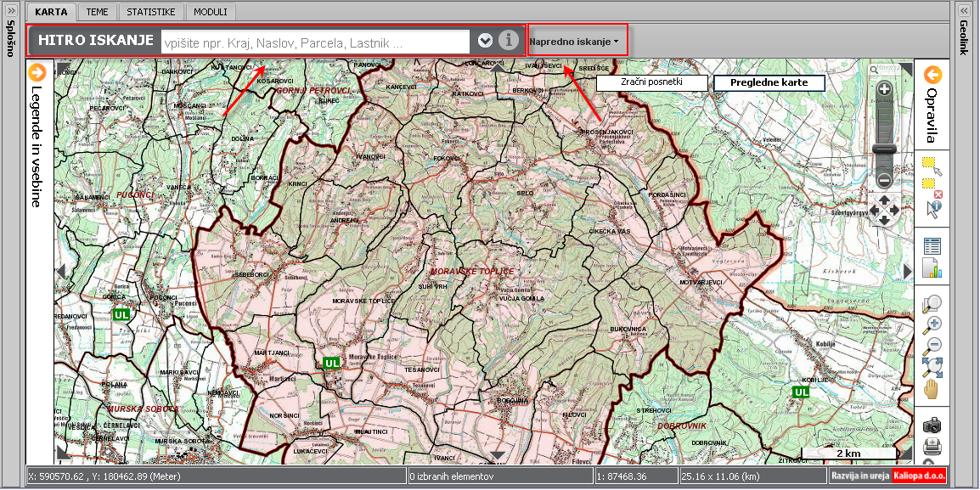
Task: Open the chart report icon
Action: tap(932, 268)
